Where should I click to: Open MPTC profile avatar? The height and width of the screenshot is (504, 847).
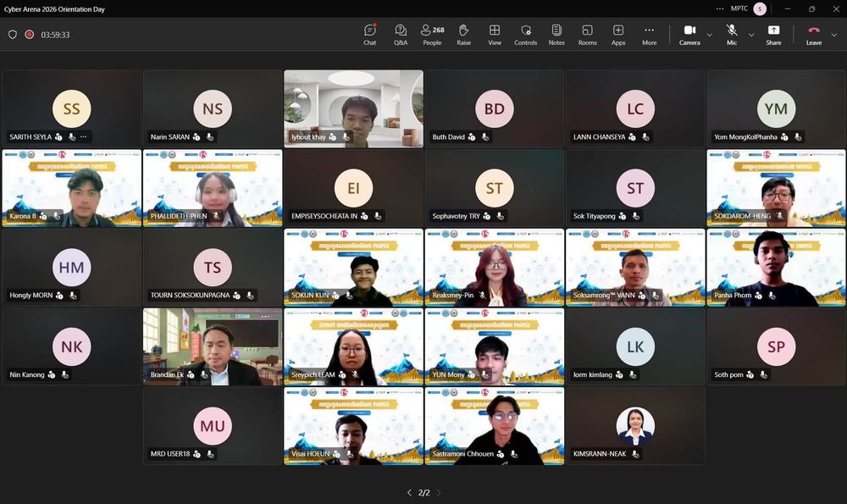click(x=760, y=8)
